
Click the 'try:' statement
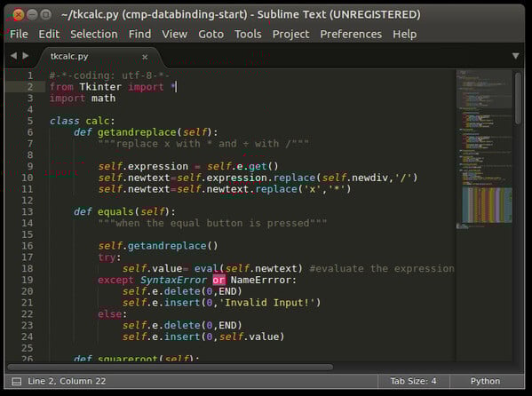coord(109,257)
